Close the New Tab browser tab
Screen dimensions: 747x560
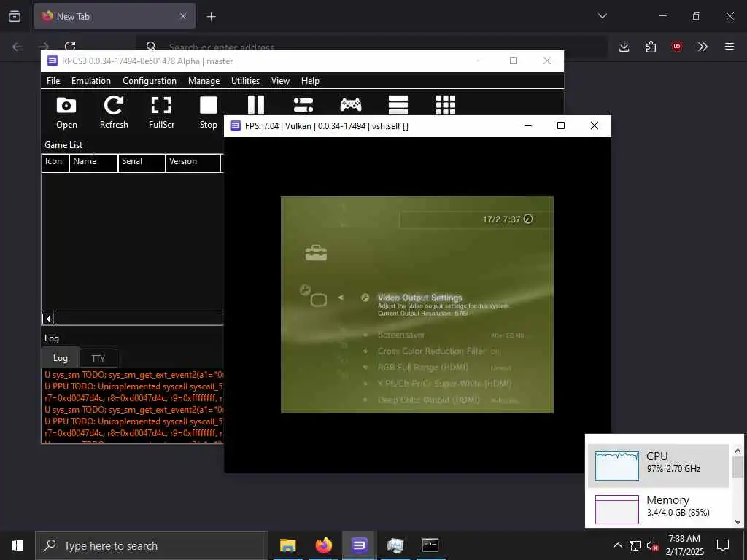click(x=183, y=16)
